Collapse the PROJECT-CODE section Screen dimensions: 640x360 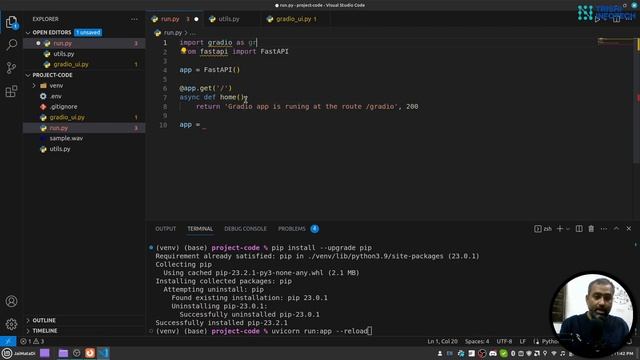click(52, 75)
